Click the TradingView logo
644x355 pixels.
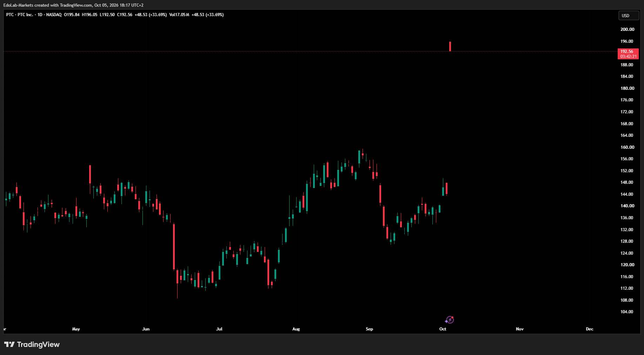pyautogui.click(x=32, y=344)
